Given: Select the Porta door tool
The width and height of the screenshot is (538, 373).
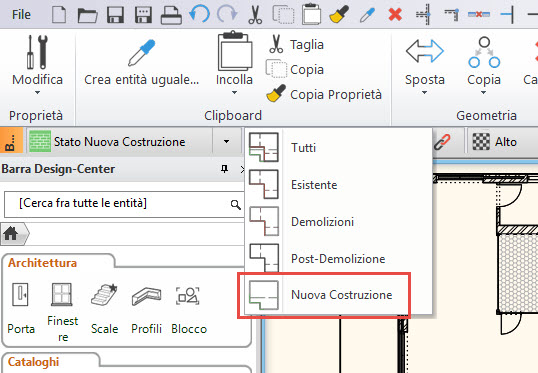Looking at the screenshot, I should click(21, 308).
